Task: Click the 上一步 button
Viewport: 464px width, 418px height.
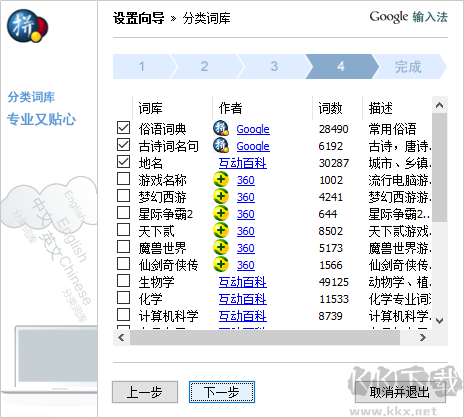Action: [x=145, y=392]
